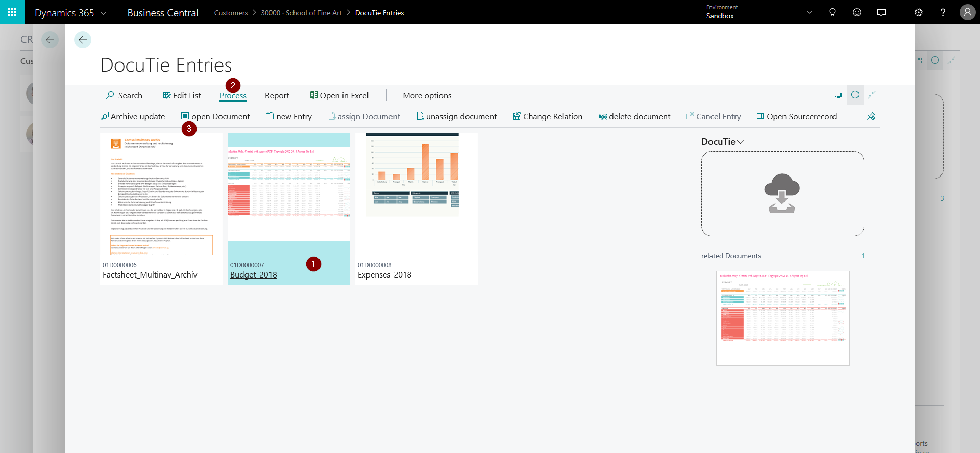The height and width of the screenshot is (453, 980).
Task: Click back arrow of the customer card behind
Action: pos(50,40)
